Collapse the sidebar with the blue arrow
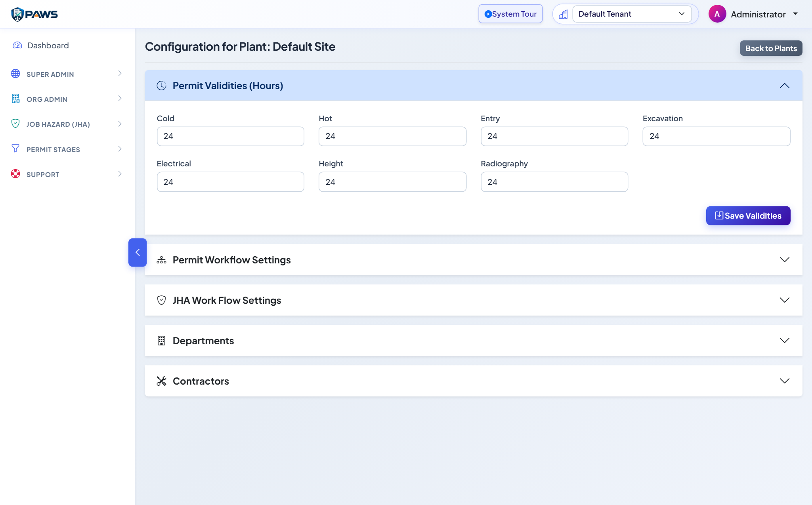The width and height of the screenshot is (812, 505). tap(138, 252)
